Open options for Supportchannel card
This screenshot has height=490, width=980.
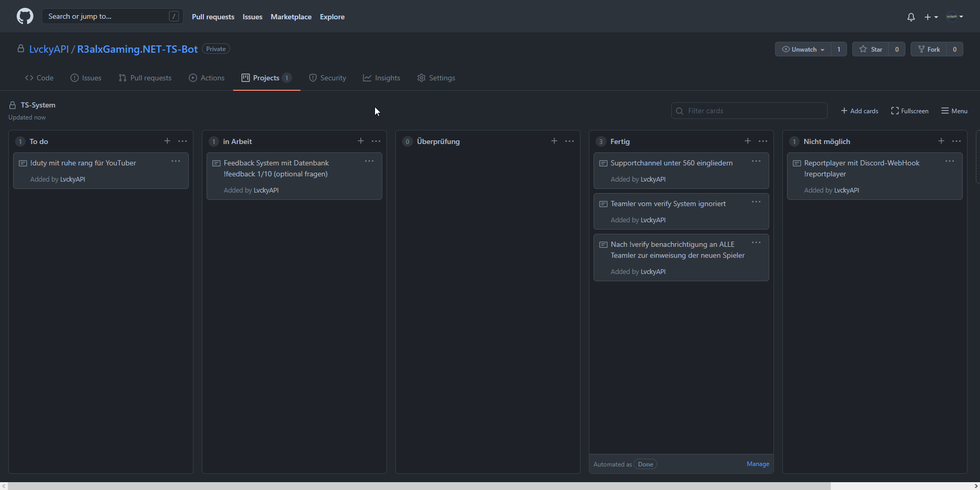[x=756, y=161]
